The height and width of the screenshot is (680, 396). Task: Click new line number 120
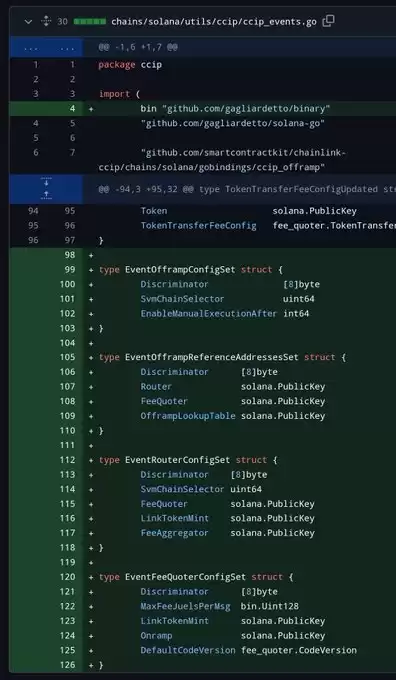pos(68,577)
